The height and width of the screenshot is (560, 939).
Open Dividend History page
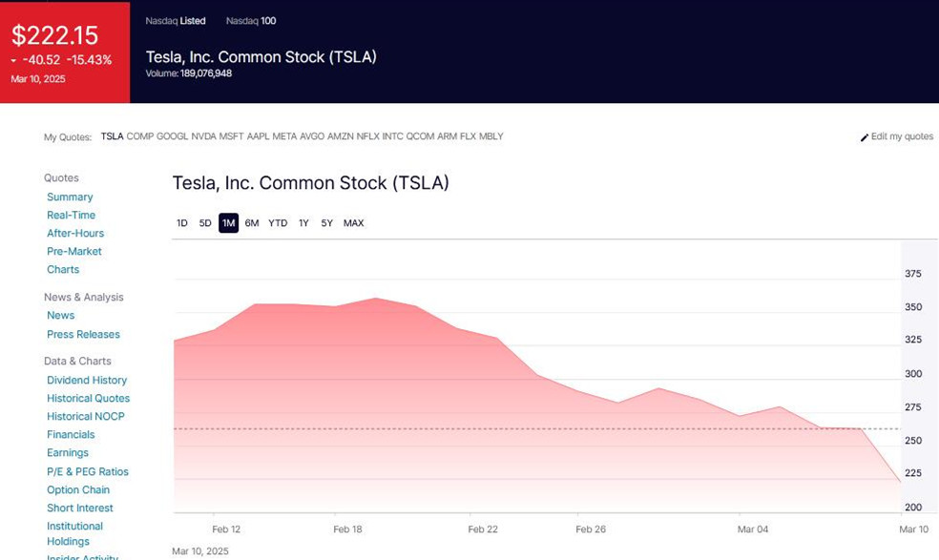tap(87, 381)
